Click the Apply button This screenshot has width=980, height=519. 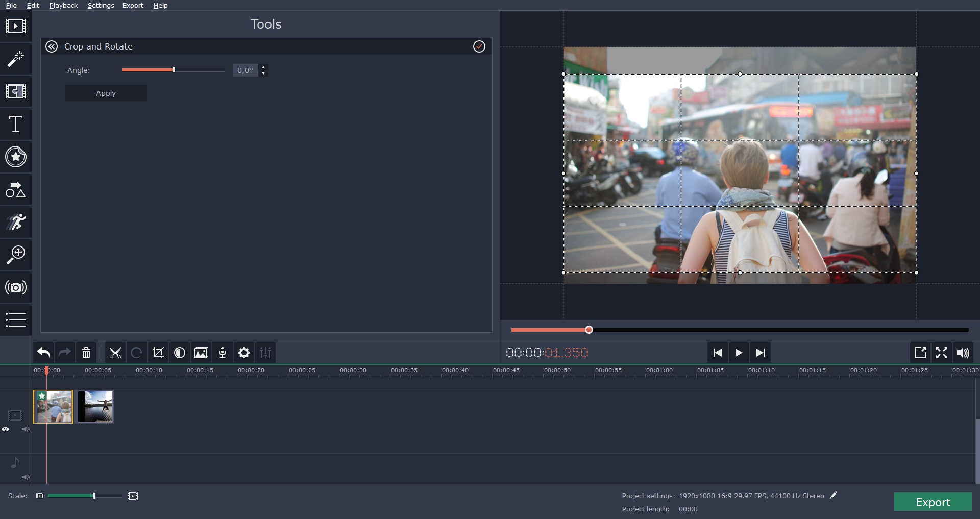pos(106,93)
